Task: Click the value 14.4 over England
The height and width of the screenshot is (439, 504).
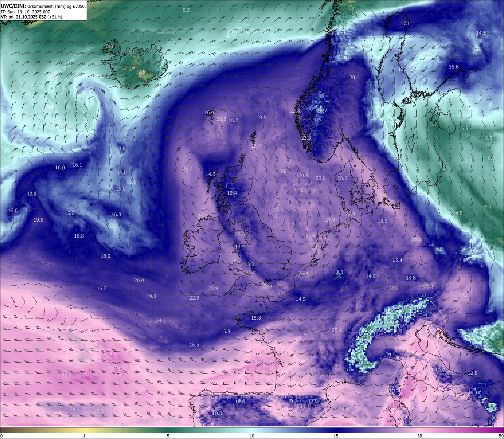Action: tap(240, 247)
